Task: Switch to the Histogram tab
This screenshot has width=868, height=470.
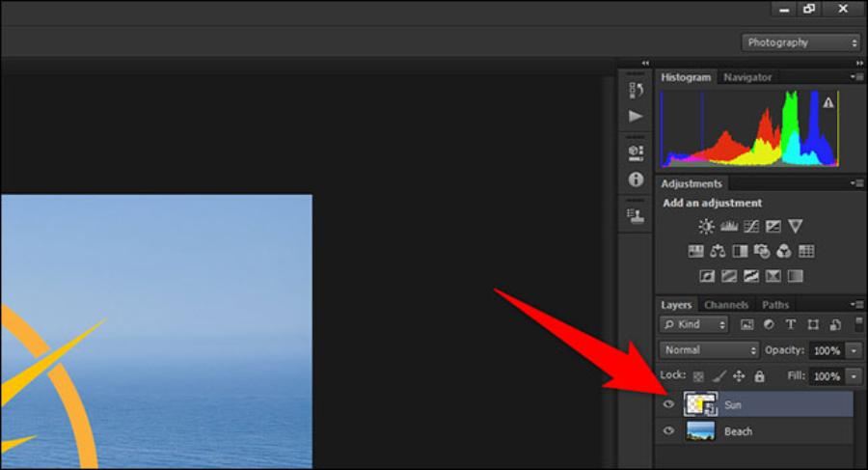Action: (x=686, y=77)
